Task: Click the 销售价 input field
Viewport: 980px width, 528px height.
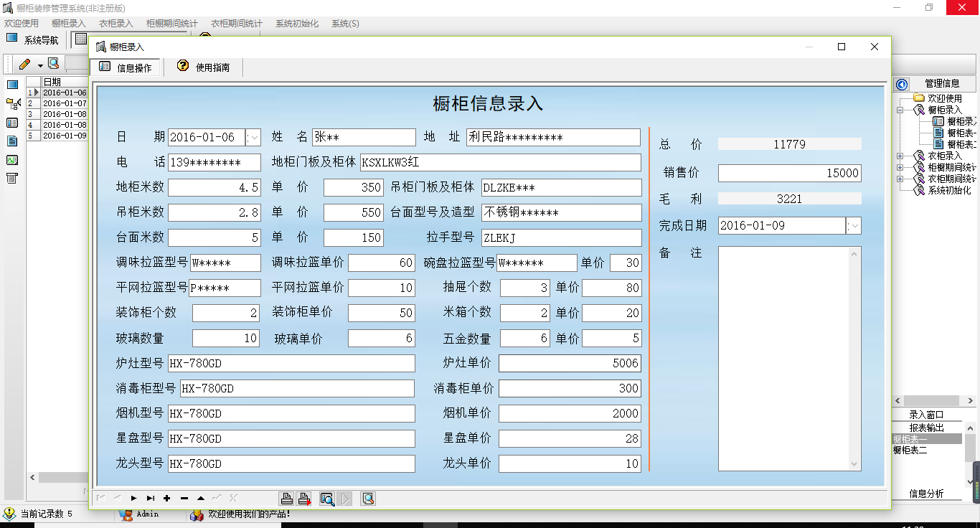Action: pos(789,173)
